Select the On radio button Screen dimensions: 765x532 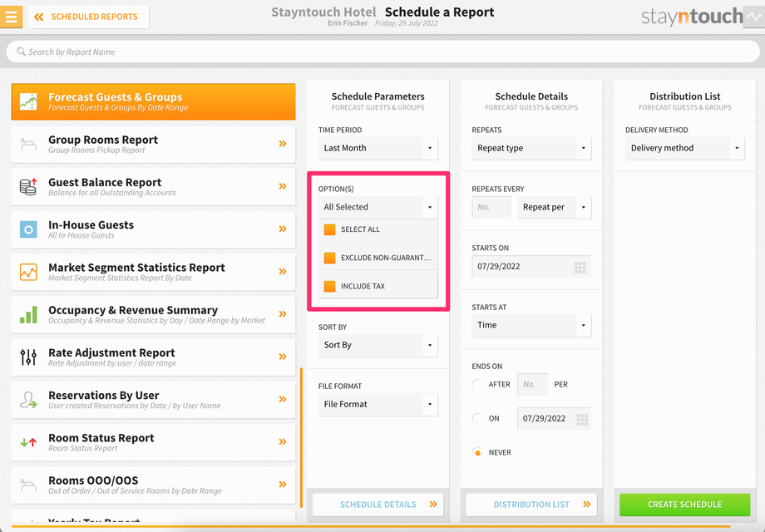point(477,418)
